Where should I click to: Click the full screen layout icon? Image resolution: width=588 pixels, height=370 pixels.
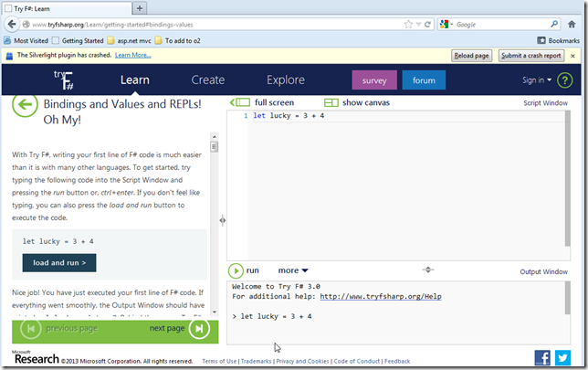coord(240,102)
